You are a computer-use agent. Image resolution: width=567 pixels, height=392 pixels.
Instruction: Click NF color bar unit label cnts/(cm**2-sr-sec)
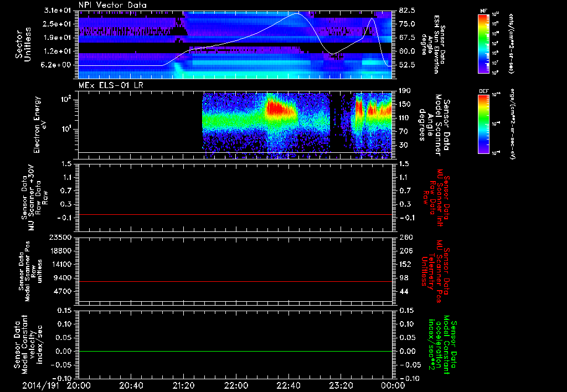click(x=511, y=43)
